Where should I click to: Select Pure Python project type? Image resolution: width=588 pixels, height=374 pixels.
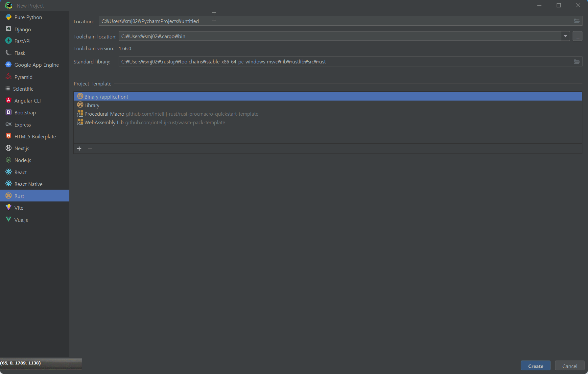[35, 17]
